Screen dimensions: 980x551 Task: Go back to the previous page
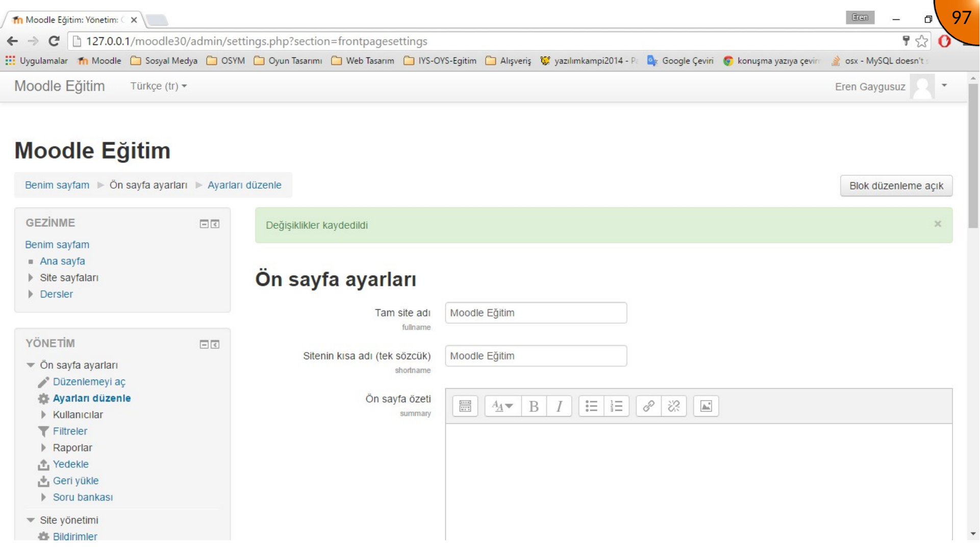pos(13,41)
